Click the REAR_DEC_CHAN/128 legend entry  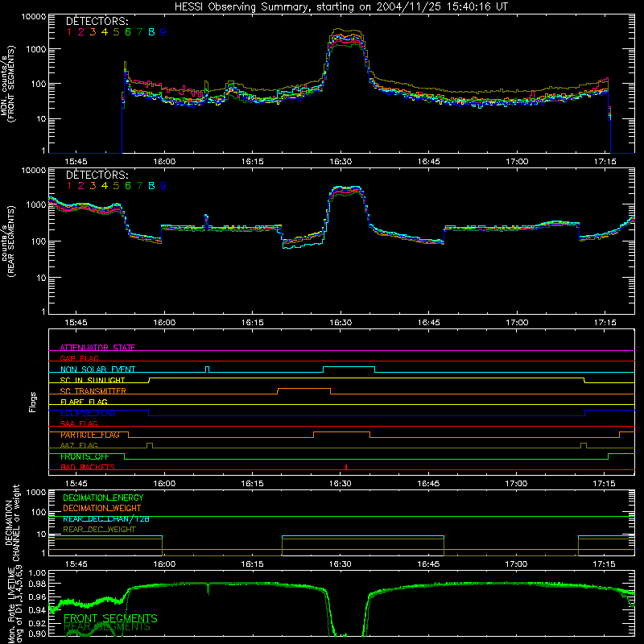coord(106,518)
